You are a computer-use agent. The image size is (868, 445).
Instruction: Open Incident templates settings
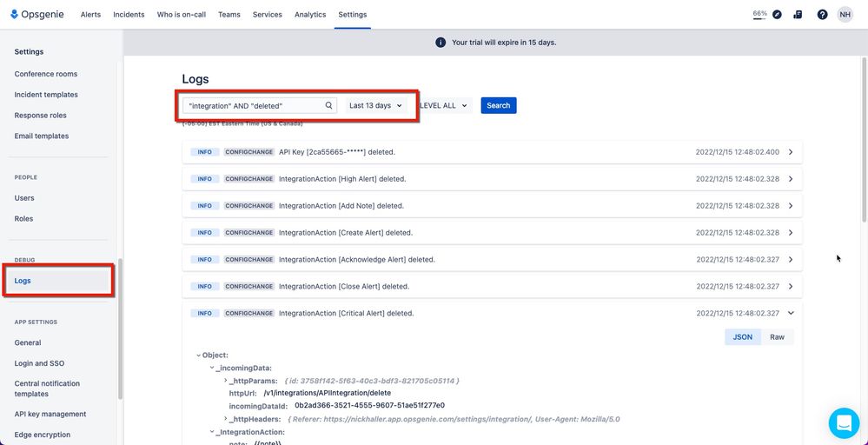(x=46, y=95)
